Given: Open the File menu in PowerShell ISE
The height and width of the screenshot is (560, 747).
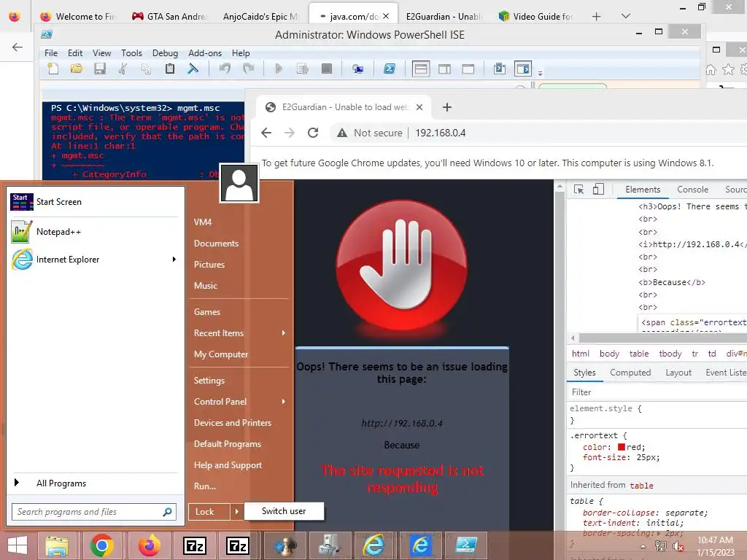Looking at the screenshot, I should [51, 52].
